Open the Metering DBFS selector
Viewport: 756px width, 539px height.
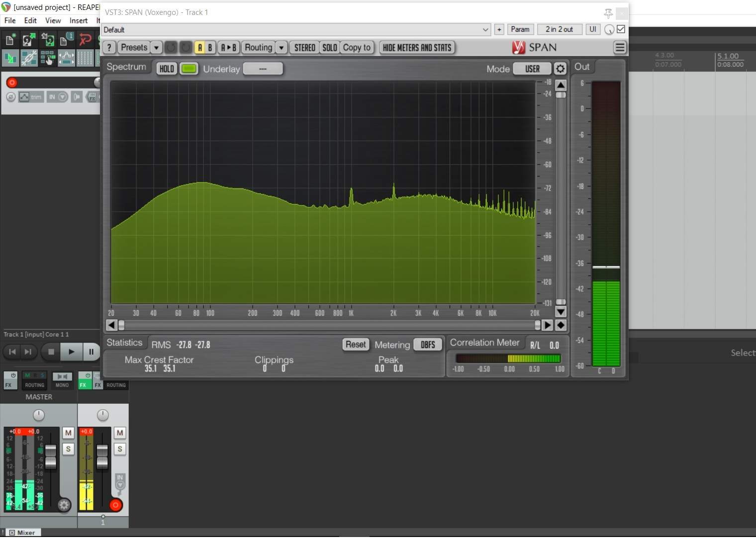[428, 345]
